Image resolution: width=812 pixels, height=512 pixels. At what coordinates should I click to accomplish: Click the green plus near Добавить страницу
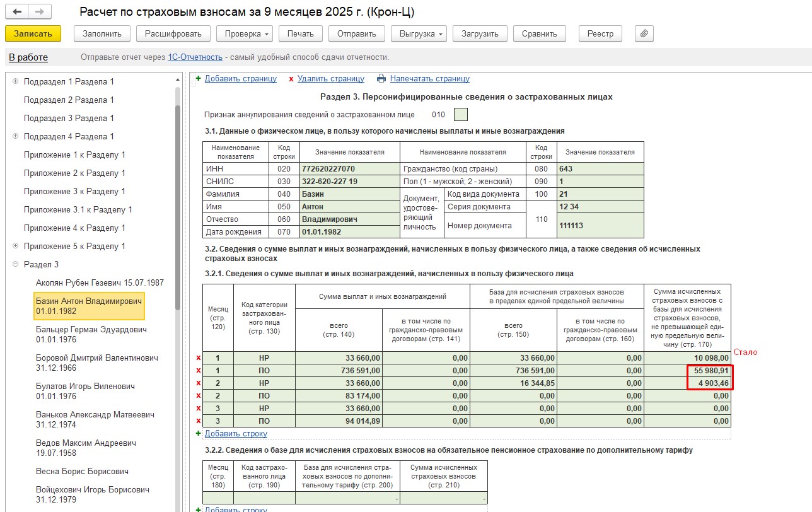point(198,79)
